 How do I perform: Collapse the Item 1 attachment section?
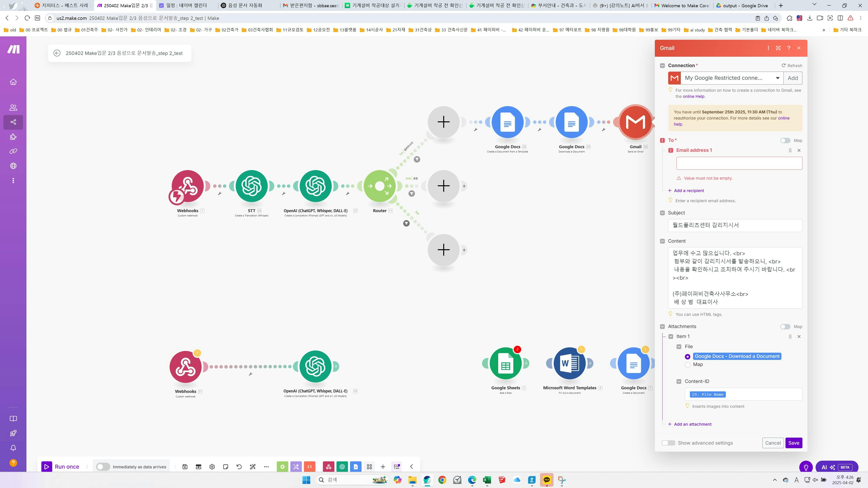click(671, 336)
